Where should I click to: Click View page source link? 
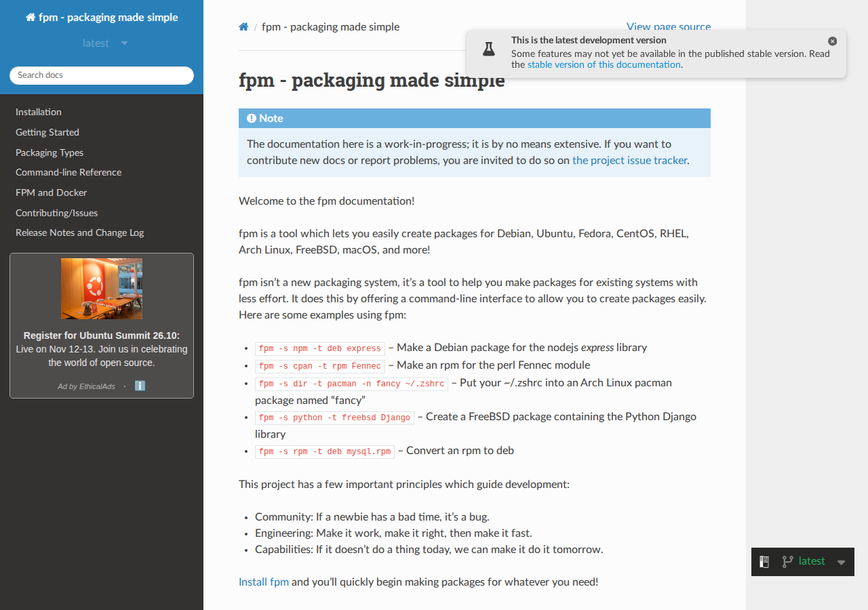click(x=669, y=27)
